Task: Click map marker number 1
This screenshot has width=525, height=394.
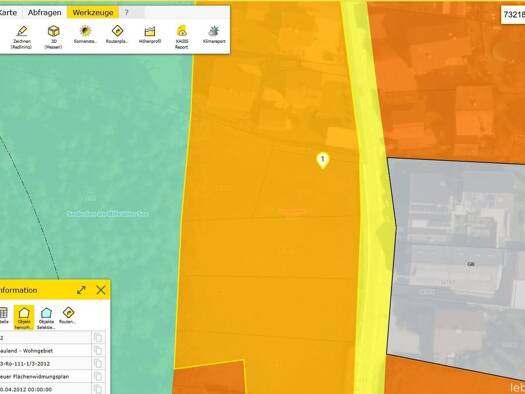Action: point(323,161)
